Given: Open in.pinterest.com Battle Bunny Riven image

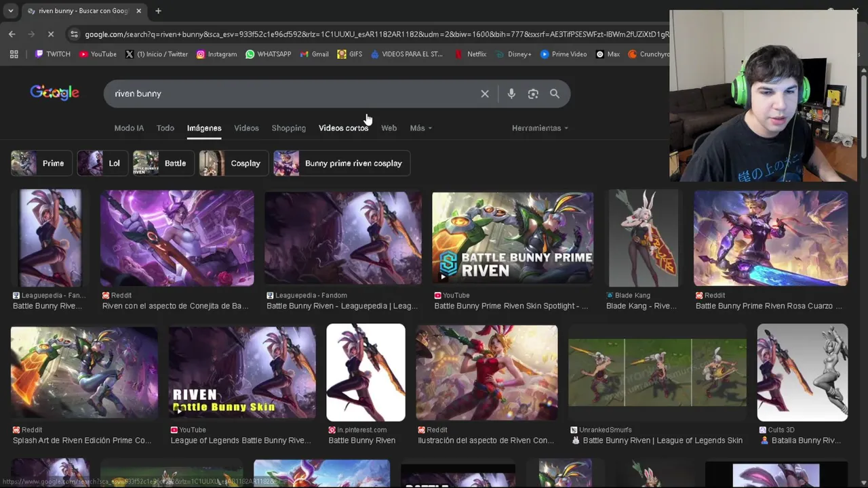Looking at the screenshot, I should (x=366, y=372).
